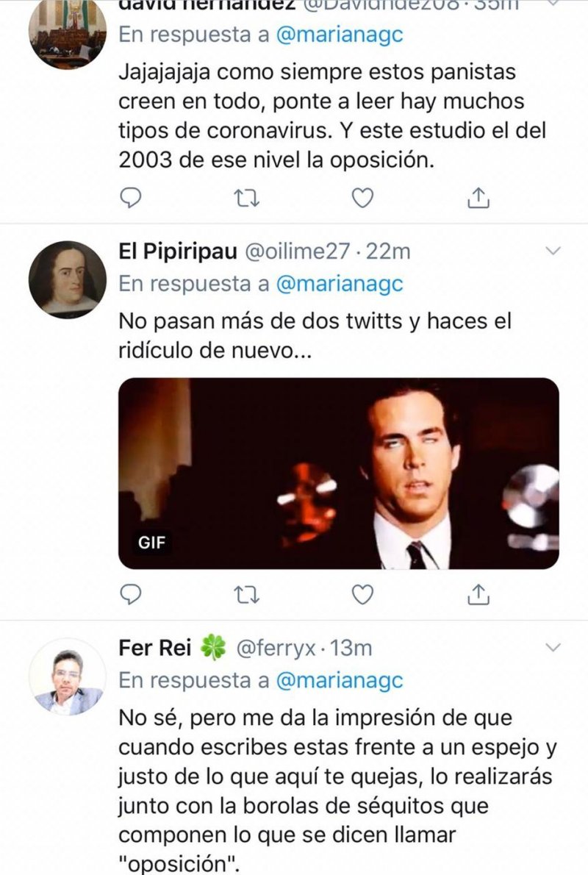
Task: Open @marianagc link in David Hernandez's reply
Action: coord(340,35)
